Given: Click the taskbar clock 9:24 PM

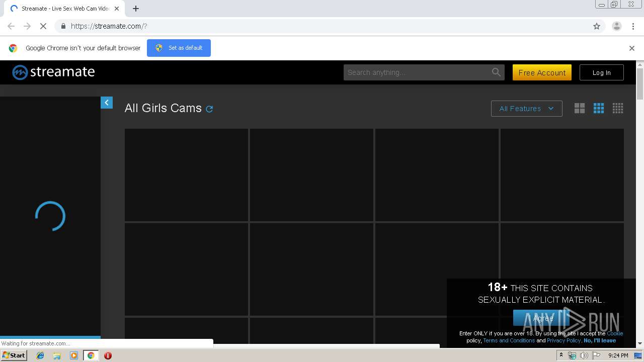Looking at the screenshot, I should (618, 355).
